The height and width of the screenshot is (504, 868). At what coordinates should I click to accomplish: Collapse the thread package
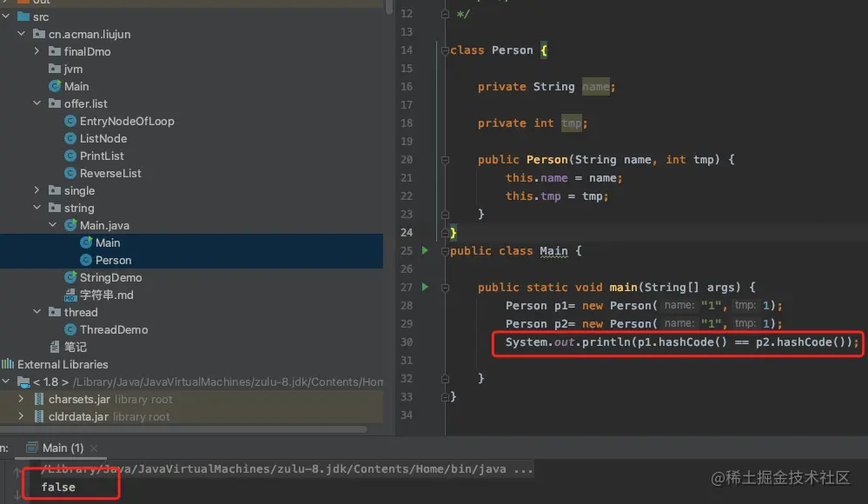pyautogui.click(x=37, y=312)
